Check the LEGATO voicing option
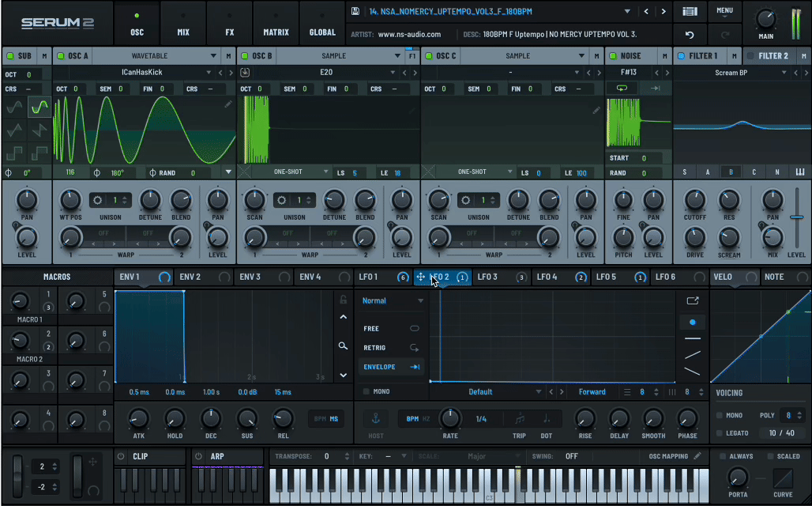This screenshot has height=506, width=812. click(720, 433)
